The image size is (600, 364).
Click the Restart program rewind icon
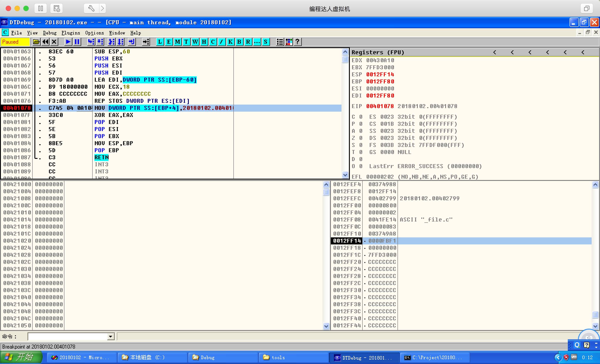45,42
